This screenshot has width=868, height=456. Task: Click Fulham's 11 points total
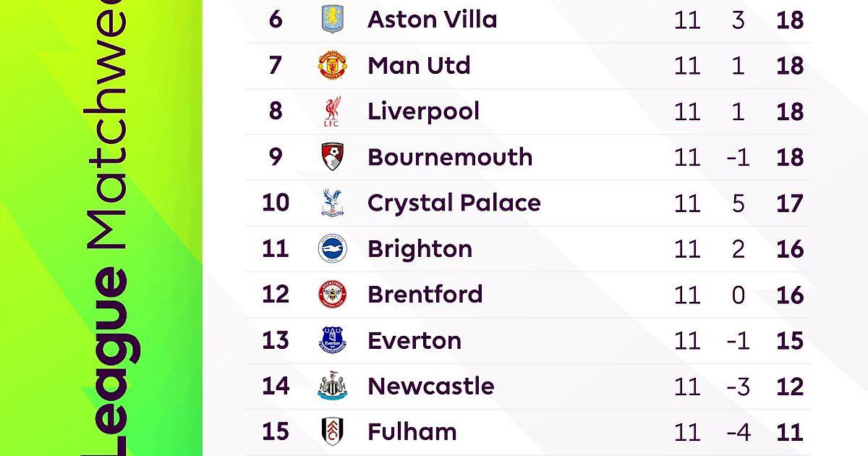coord(789,432)
